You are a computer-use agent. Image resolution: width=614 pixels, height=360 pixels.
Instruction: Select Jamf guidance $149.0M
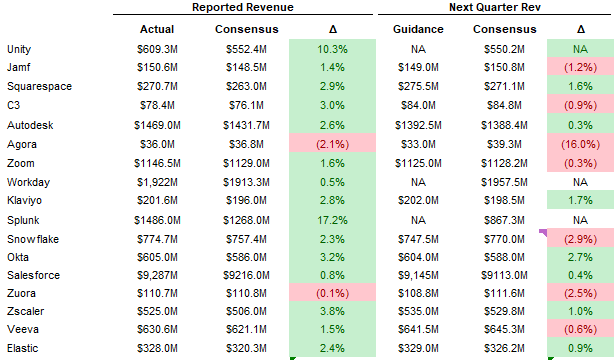coord(418,67)
